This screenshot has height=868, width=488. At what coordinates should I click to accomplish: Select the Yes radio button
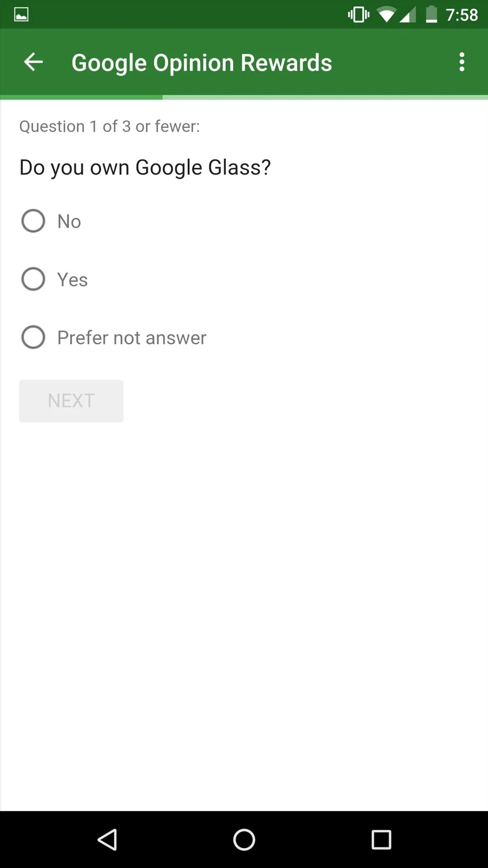click(x=33, y=279)
